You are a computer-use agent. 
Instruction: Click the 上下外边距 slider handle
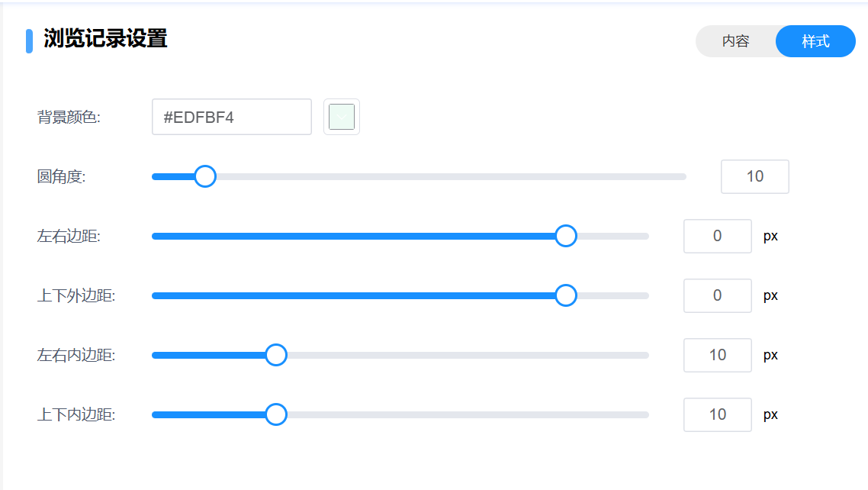tap(565, 295)
